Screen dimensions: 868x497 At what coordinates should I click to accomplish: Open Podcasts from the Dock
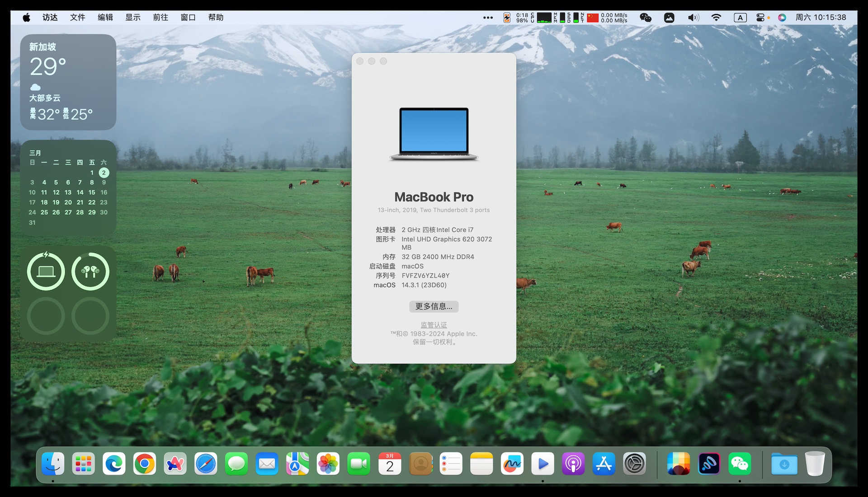click(x=573, y=464)
